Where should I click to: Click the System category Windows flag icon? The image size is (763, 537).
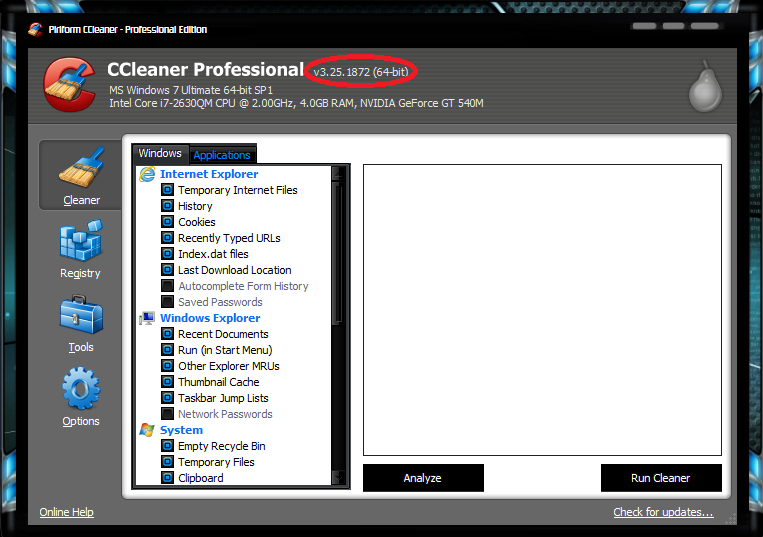coord(147,430)
